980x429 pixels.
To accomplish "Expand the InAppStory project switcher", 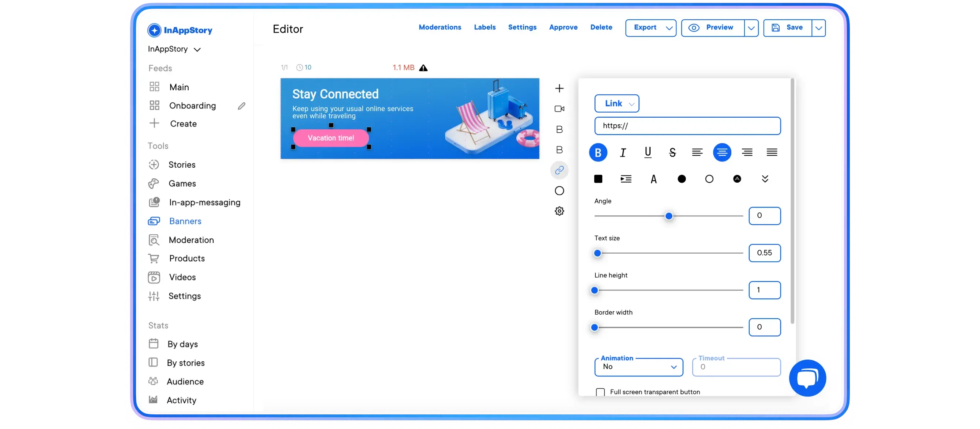I will (x=174, y=49).
